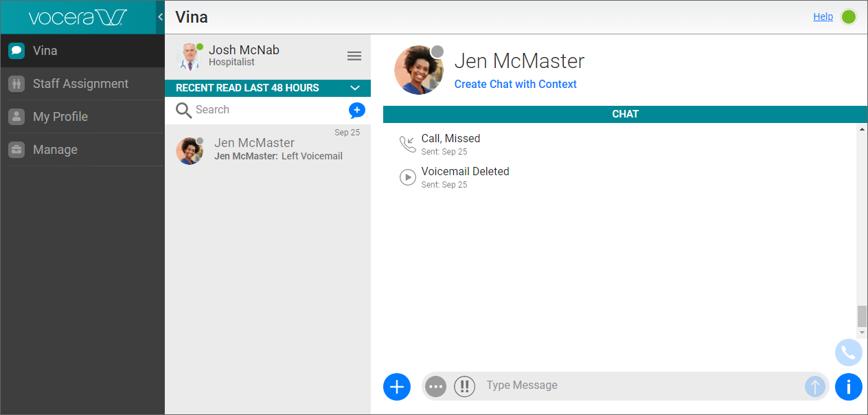This screenshot has height=415, width=868.
Task: Open the hamburger menu beside Josh McNab
Action: pyautogui.click(x=354, y=56)
